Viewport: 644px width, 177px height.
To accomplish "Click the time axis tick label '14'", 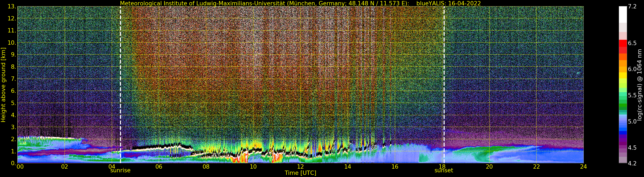I will 347,166.
